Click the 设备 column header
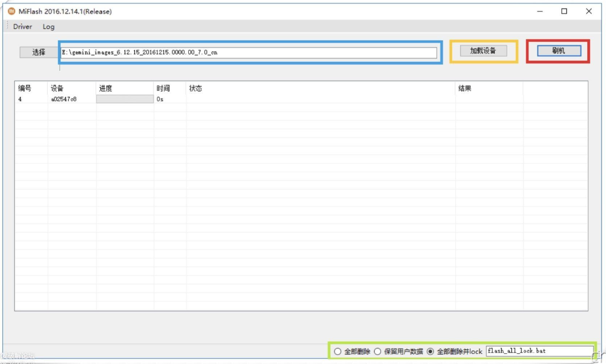This screenshot has width=606, height=364. point(57,88)
